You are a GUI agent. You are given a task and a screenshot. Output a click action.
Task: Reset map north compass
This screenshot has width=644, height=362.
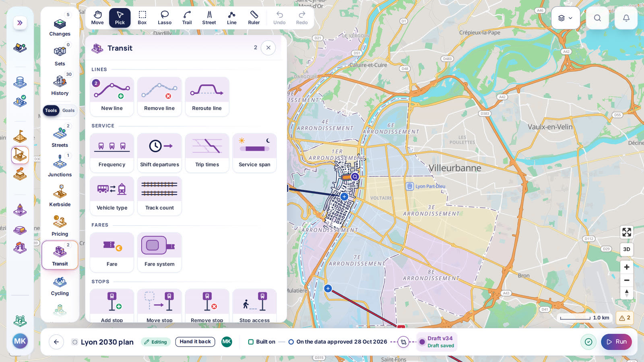(627, 293)
